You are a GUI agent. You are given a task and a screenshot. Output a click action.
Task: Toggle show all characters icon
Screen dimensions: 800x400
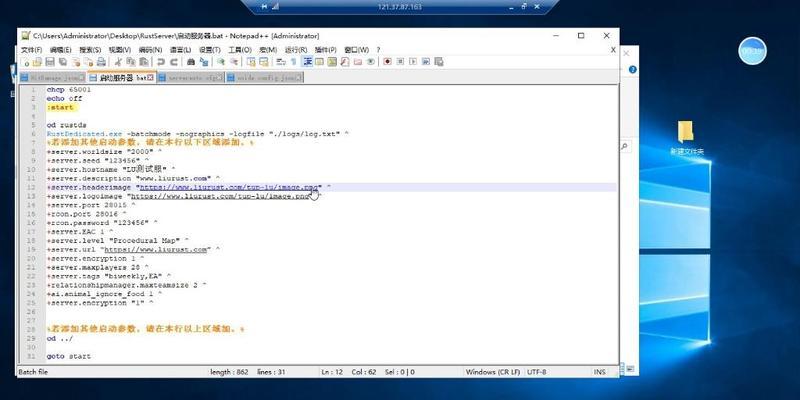(x=294, y=62)
